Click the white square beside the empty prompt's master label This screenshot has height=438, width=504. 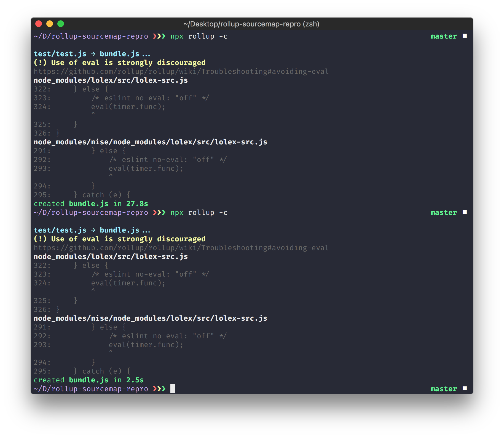click(x=465, y=388)
